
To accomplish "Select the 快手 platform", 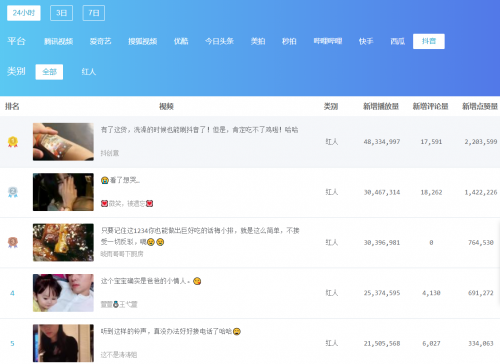I will coord(366,41).
